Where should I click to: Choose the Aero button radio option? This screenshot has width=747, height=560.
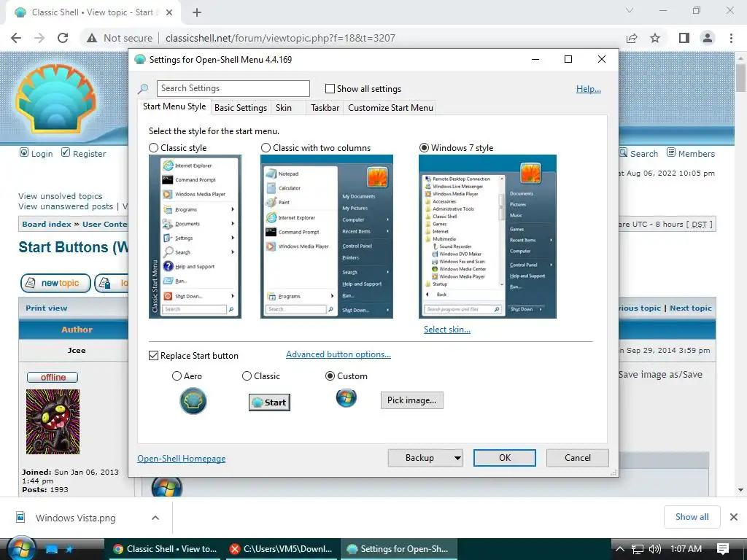tap(177, 376)
